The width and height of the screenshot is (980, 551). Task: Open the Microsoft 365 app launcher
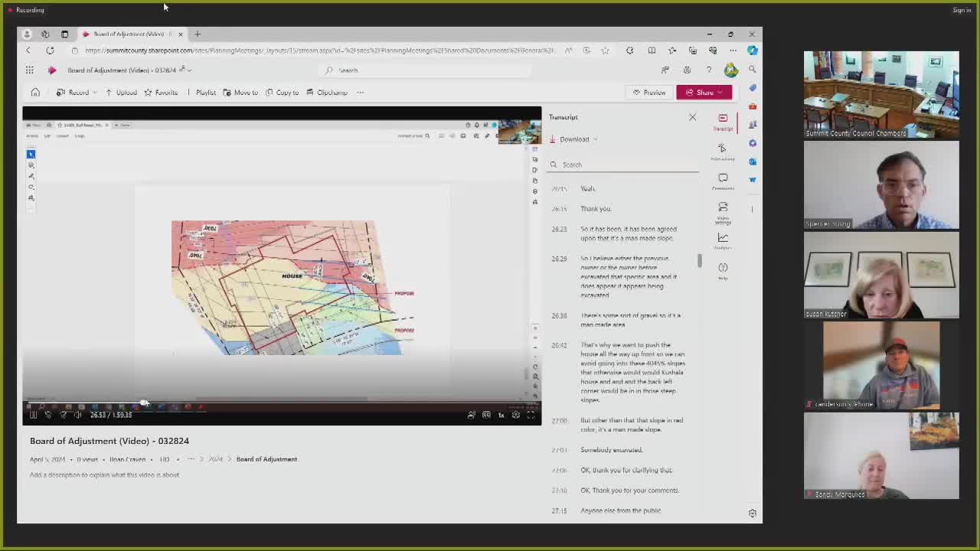click(x=29, y=70)
